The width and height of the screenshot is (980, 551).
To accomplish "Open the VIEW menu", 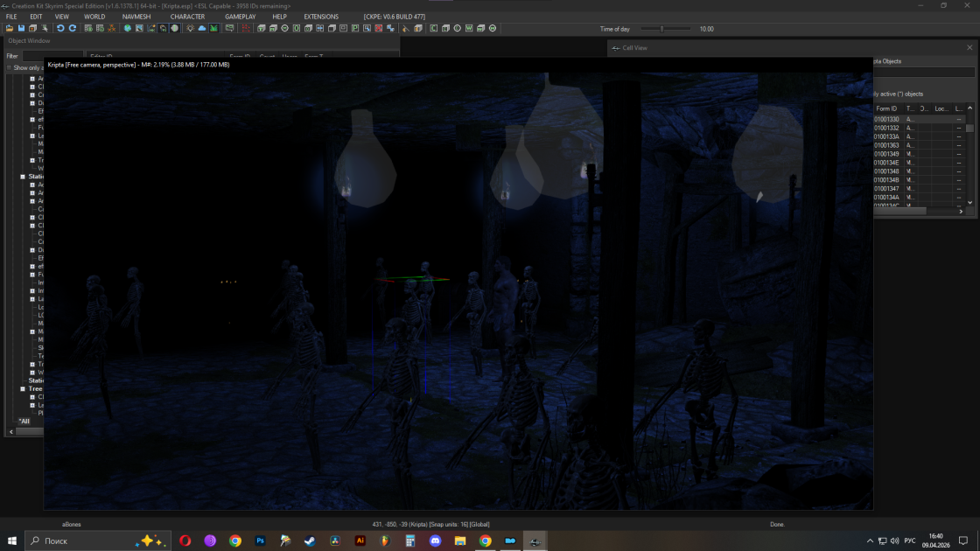I will click(62, 17).
